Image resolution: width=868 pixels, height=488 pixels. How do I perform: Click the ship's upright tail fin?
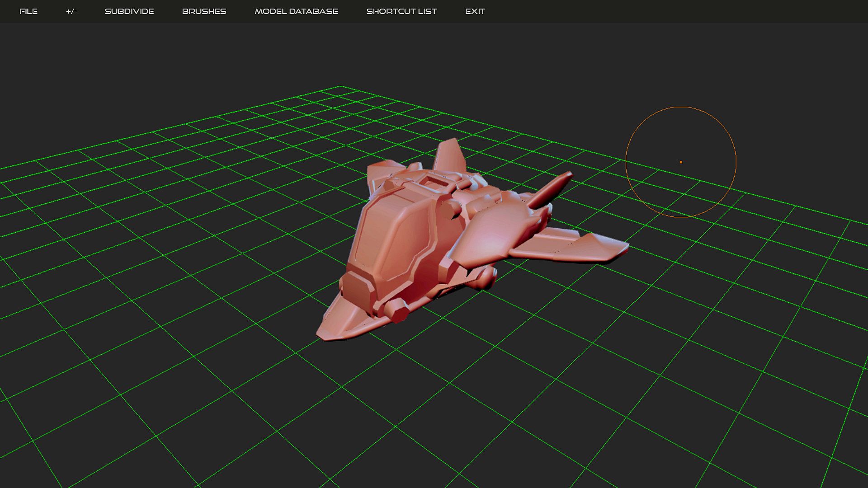coord(450,156)
